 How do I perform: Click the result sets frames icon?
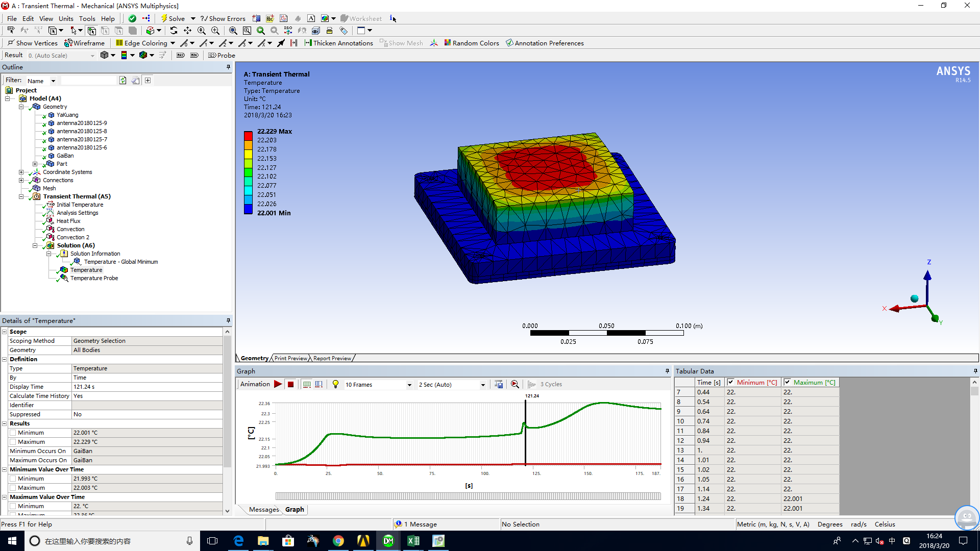pyautogui.click(x=319, y=384)
